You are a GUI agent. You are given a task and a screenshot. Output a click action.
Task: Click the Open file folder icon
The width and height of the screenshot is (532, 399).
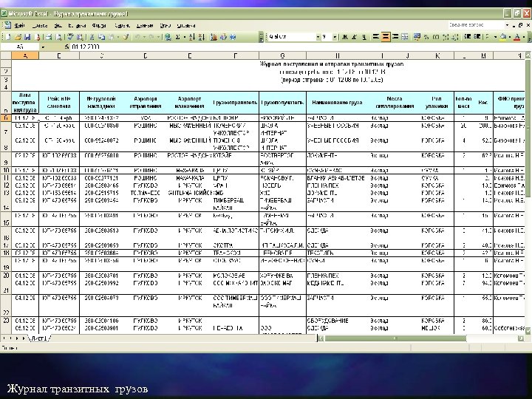(x=18, y=37)
